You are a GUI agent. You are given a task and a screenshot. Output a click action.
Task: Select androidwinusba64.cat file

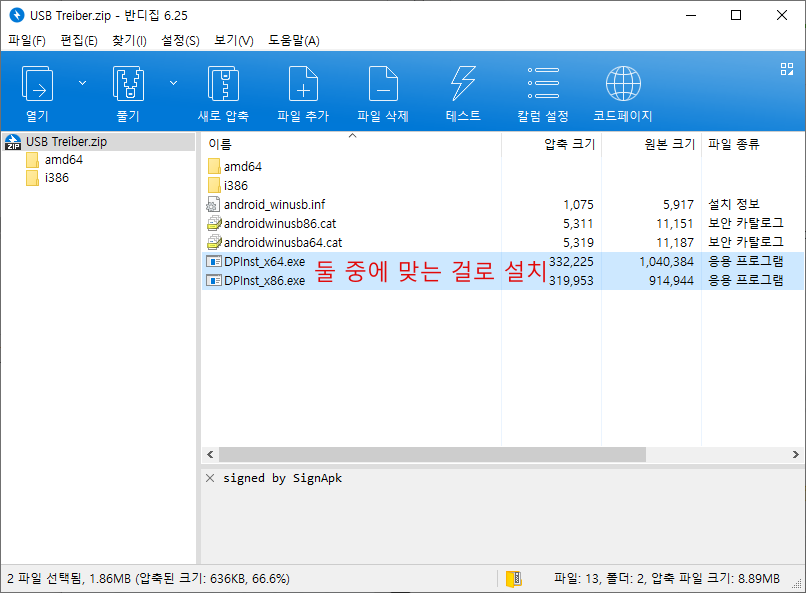click(283, 243)
